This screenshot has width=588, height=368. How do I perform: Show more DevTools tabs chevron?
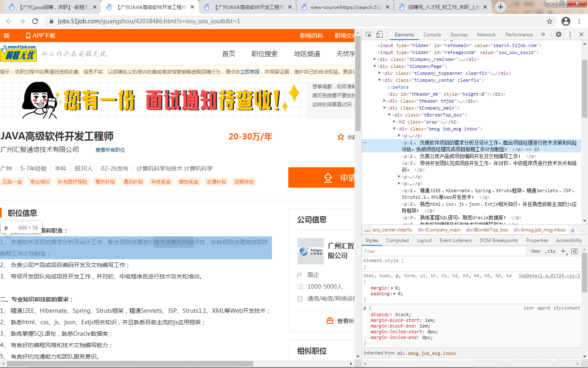point(543,35)
